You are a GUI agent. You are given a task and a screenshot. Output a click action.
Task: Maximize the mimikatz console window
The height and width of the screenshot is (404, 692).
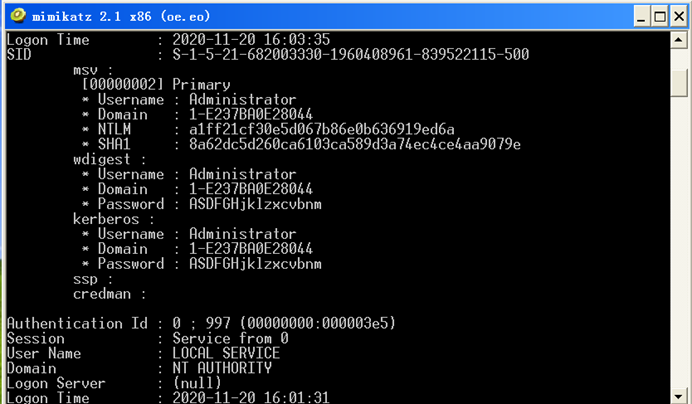coord(660,16)
